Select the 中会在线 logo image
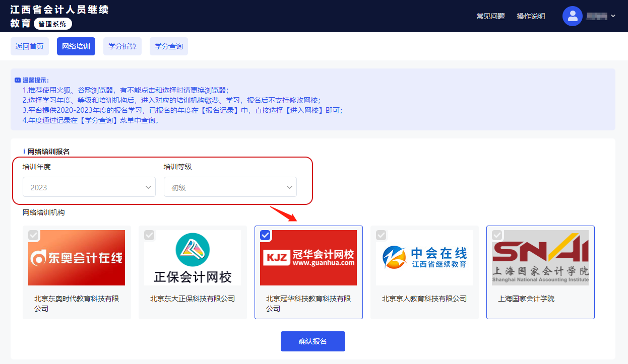The height and width of the screenshot is (364, 628). click(424, 258)
